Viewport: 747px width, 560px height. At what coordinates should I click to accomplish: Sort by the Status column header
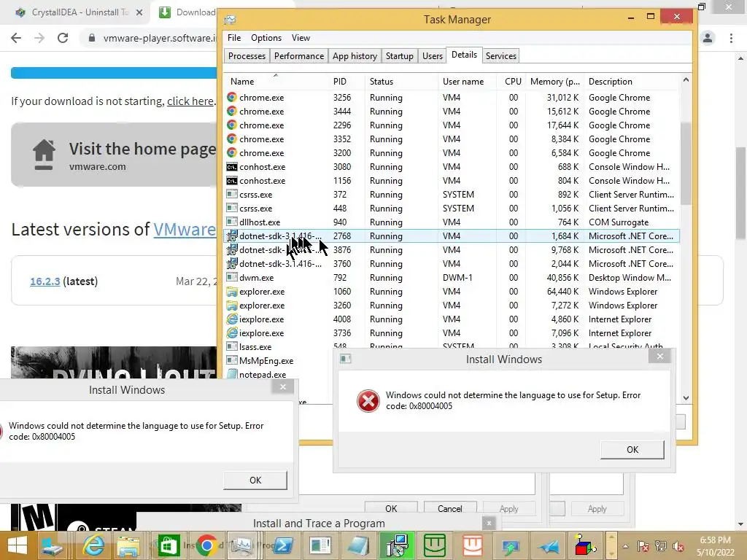[x=402, y=82]
